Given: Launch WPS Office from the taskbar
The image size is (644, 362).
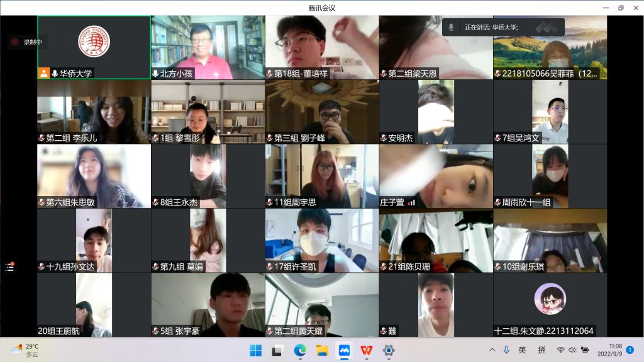Looking at the screenshot, I should (x=366, y=350).
